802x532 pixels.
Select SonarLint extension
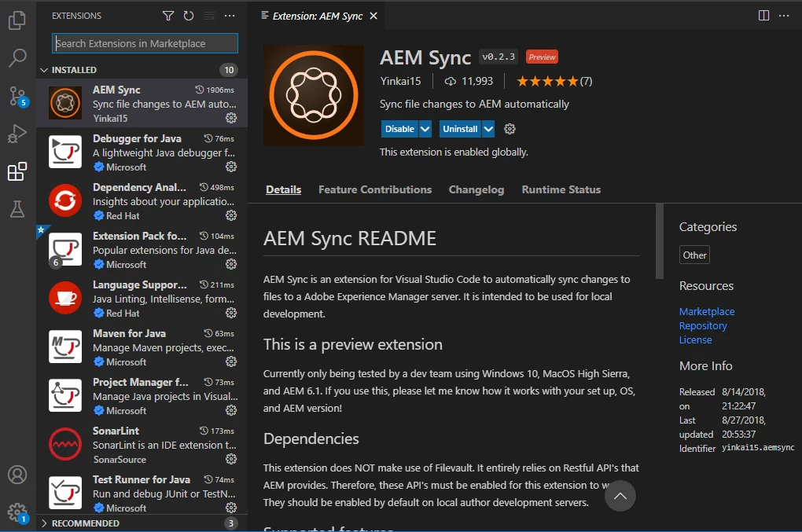(142, 444)
